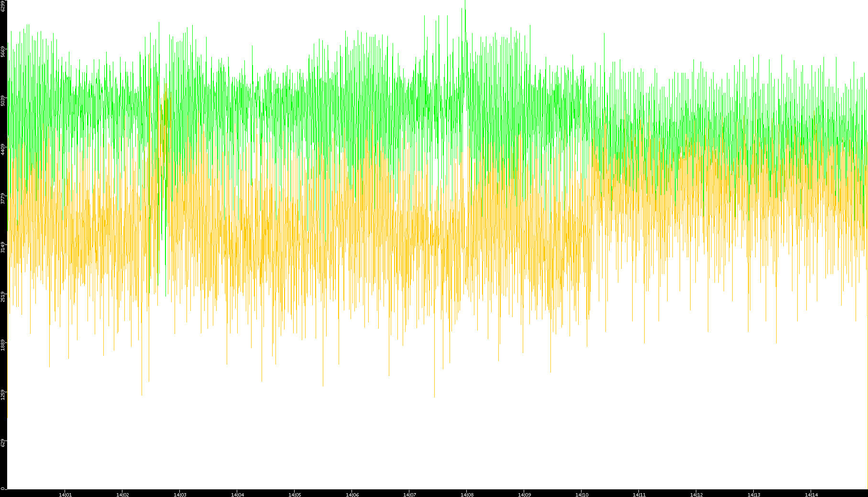868x497 pixels.
Task: Select the 2519 vertical axis value
Action: coord(3,296)
